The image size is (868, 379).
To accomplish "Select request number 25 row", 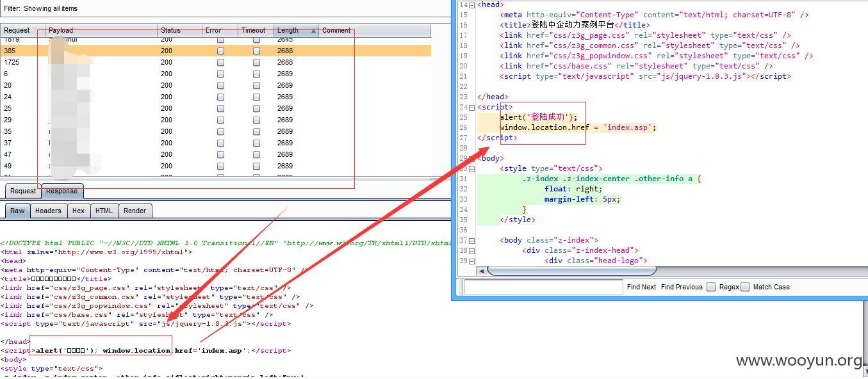I will [215, 108].
